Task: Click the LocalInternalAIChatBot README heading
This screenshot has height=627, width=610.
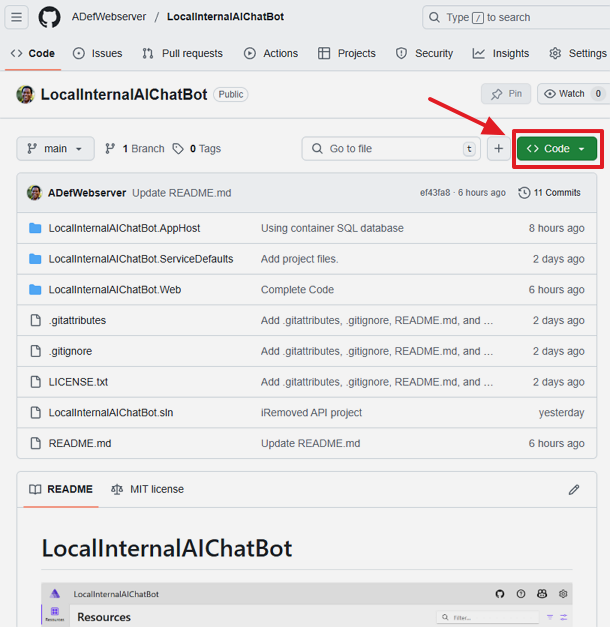Action: click(x=167, y=548)
